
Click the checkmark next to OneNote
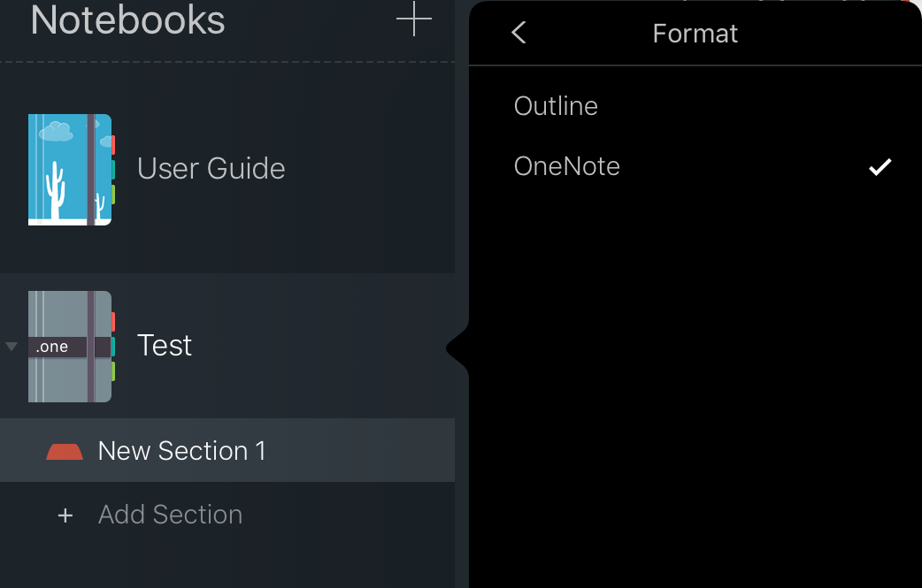pos(880,167)
